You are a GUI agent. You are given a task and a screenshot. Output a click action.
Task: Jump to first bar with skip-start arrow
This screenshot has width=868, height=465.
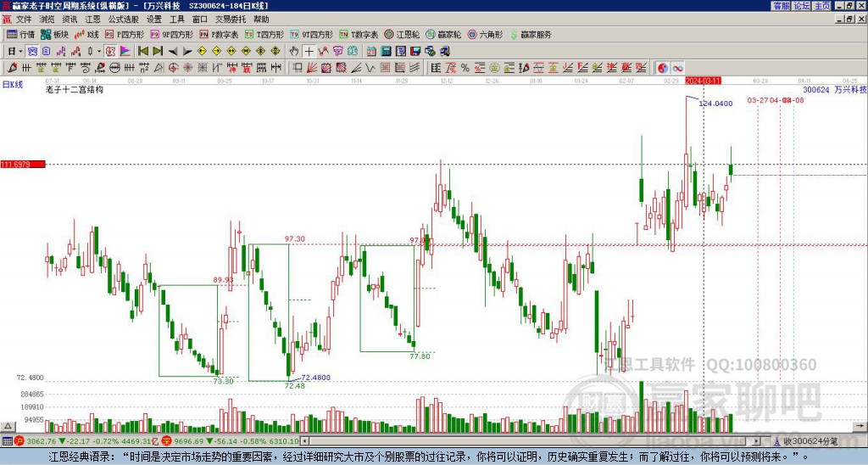pyautogui.click(x=142, y=52)
